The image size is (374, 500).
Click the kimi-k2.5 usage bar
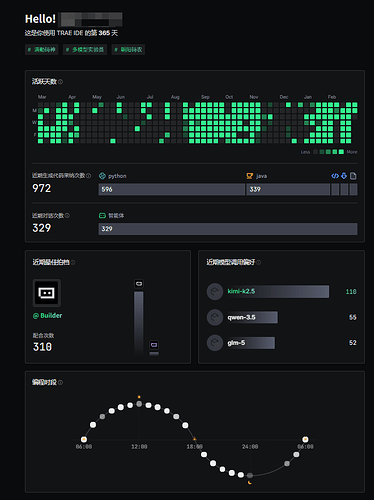pos(278,291)
